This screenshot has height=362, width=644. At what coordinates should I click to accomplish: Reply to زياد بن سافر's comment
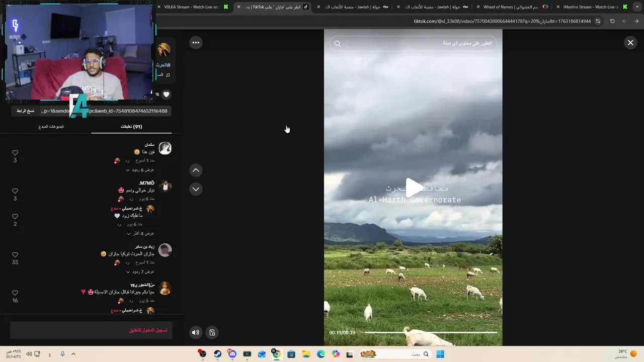(128, 262)
